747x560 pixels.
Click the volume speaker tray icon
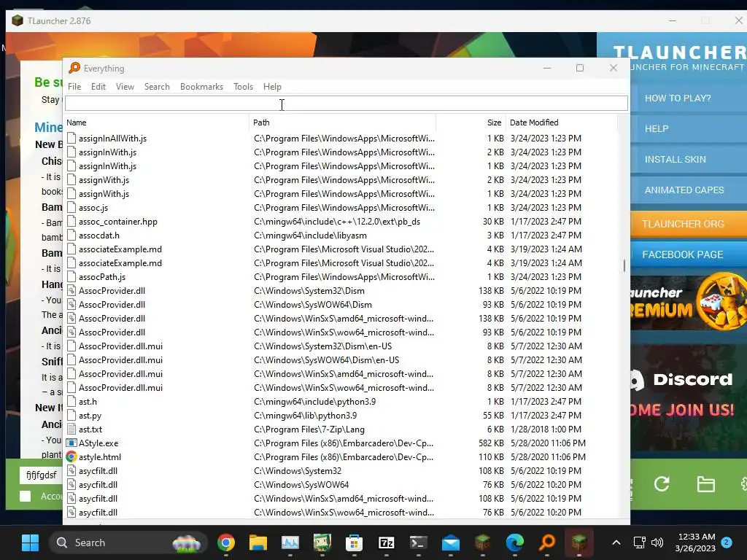pos(657,542)
